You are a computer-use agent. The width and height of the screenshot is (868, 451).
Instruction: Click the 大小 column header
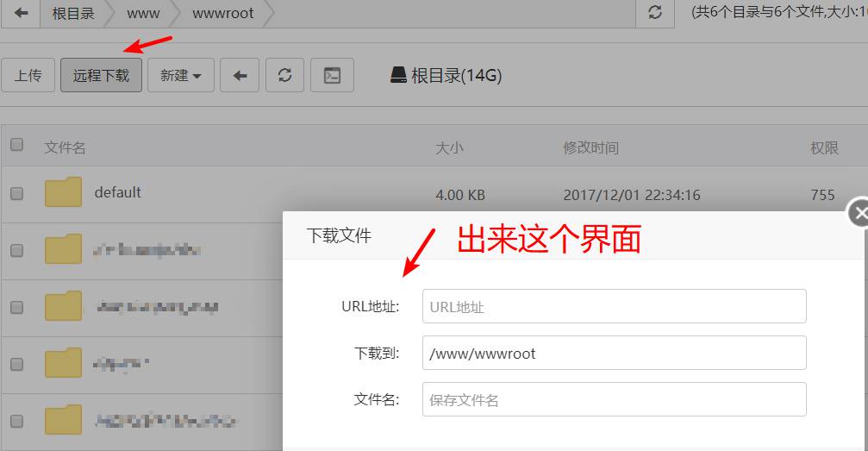pyautogui.click(x=449, y=148)
